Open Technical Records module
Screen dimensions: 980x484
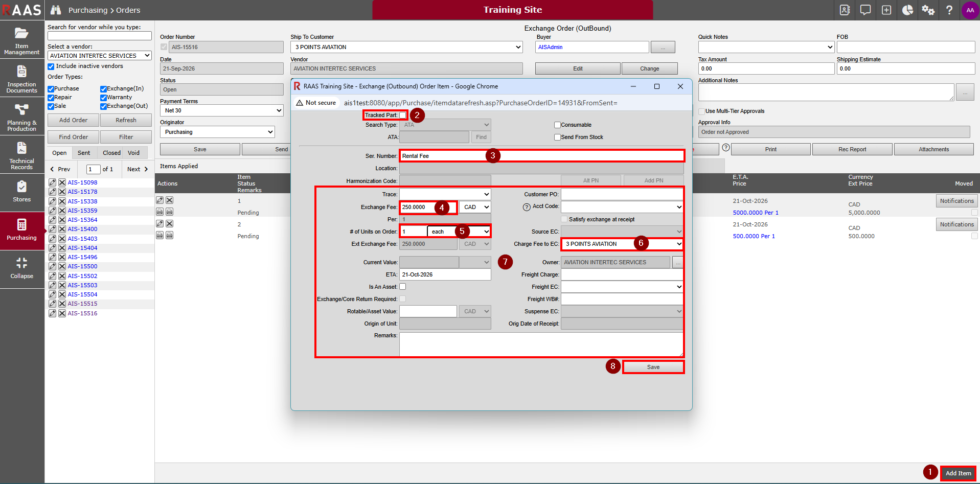pos(22,155)
